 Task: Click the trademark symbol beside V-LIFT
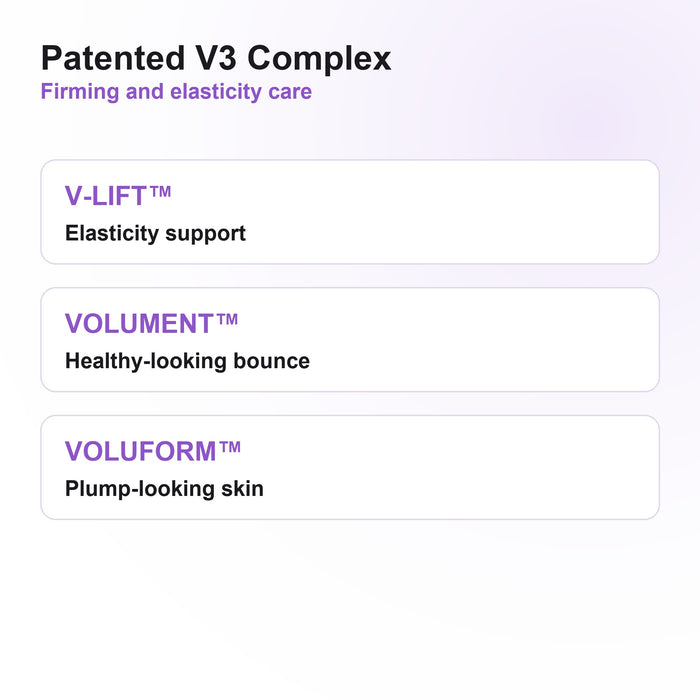160,192
